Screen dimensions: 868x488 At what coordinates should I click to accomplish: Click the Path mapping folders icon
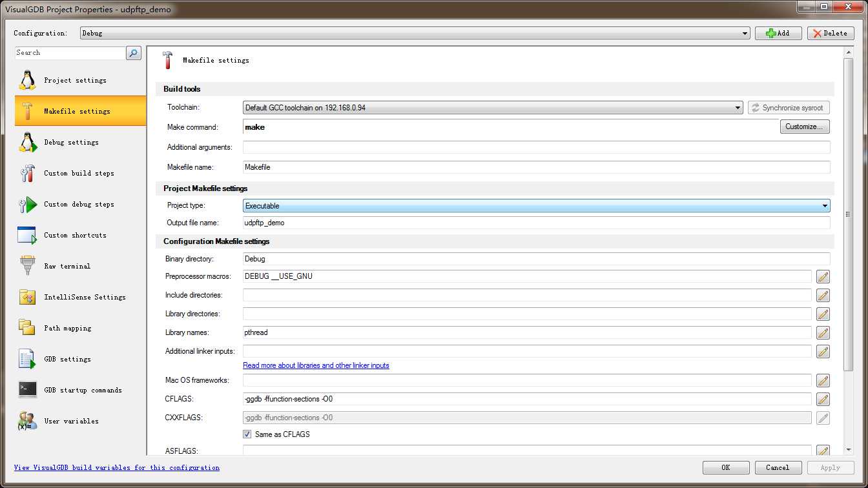pos(27,327)
